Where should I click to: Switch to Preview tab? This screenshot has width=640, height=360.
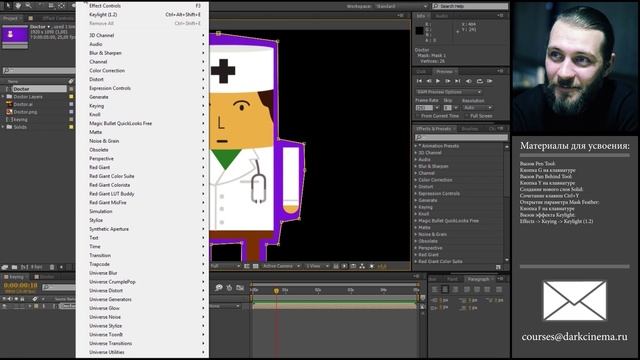click(x=444, y=72)
